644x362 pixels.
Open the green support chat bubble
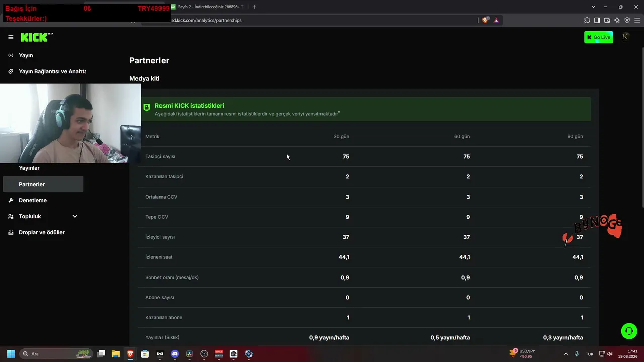[629, 331]
